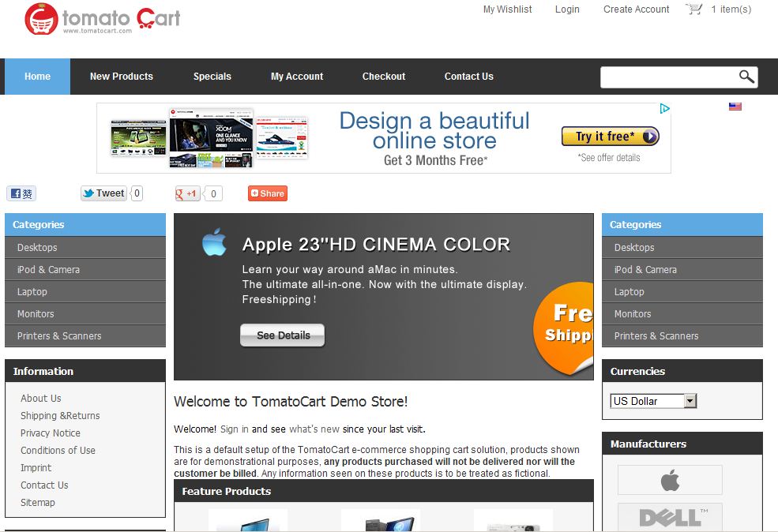The width and height of the screenshot is (778, 532).
Task: Click the Twitter Tweet button
Action: [104, 193]
